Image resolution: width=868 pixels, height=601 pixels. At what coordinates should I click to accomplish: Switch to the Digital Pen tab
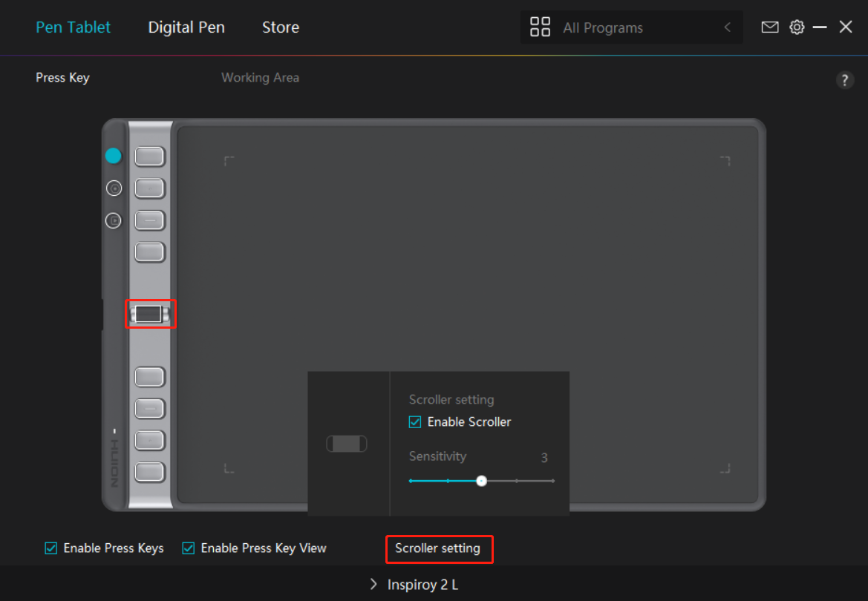pyautogui.click(x=186, y=27)
